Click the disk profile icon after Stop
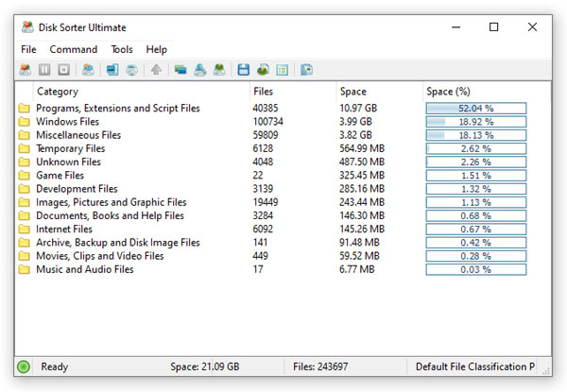This screenshot has width=567, height=392. click(x=88, y=69)
